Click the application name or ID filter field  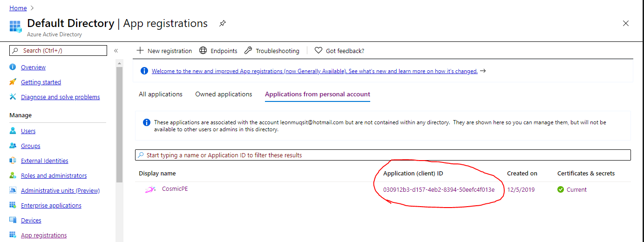pyautogui.click(x=383, y=155)
